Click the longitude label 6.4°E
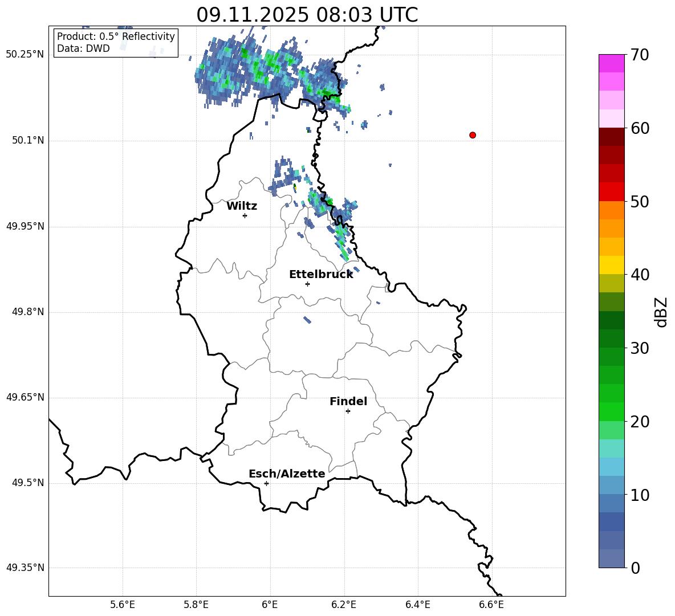Screen dimensions: 675x616 pos(417,605)
